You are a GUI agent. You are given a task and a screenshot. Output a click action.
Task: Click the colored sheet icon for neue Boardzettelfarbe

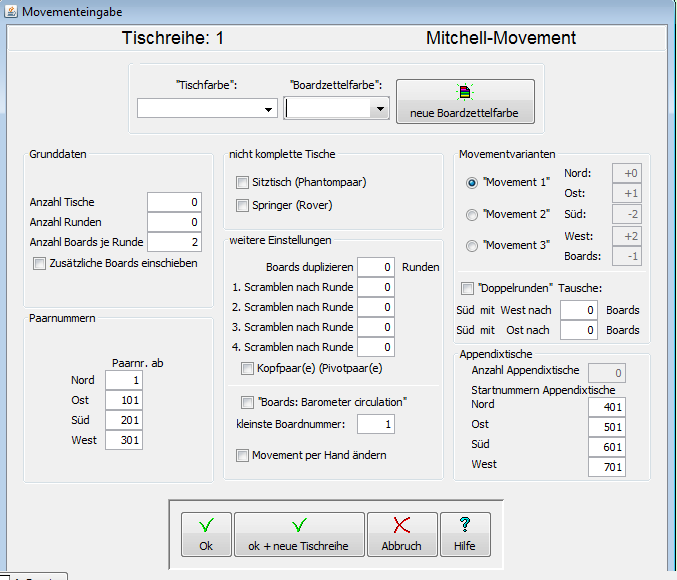click(x=465, y=92)
